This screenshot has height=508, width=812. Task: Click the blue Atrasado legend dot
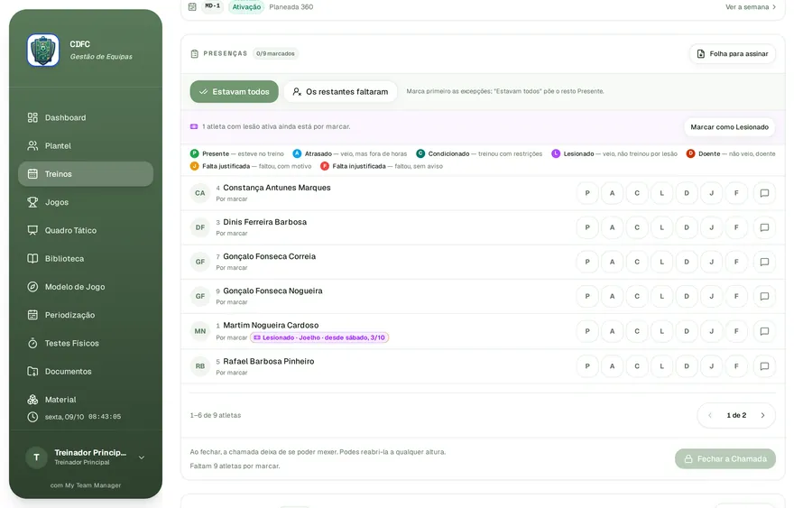pos(297,153)
